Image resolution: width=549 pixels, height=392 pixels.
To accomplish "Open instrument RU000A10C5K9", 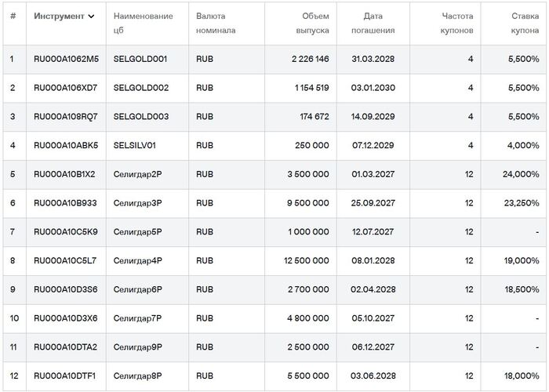I will coord(65,232).
